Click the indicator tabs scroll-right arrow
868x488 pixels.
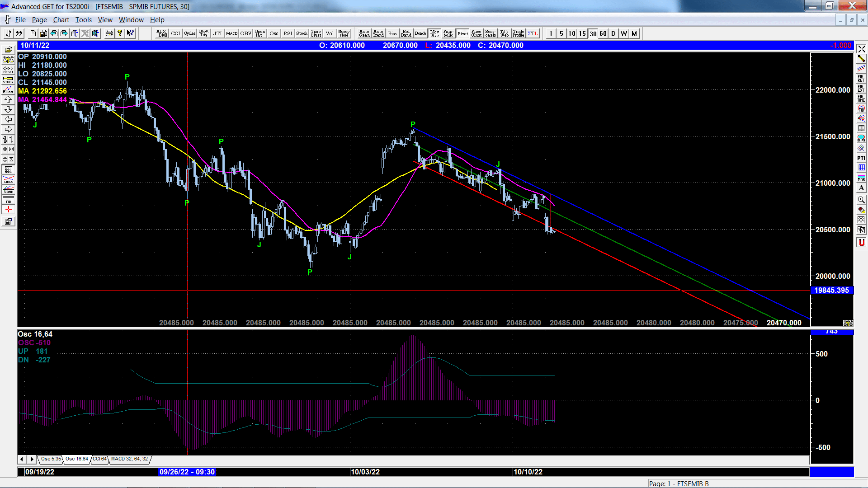pos(32,459)
